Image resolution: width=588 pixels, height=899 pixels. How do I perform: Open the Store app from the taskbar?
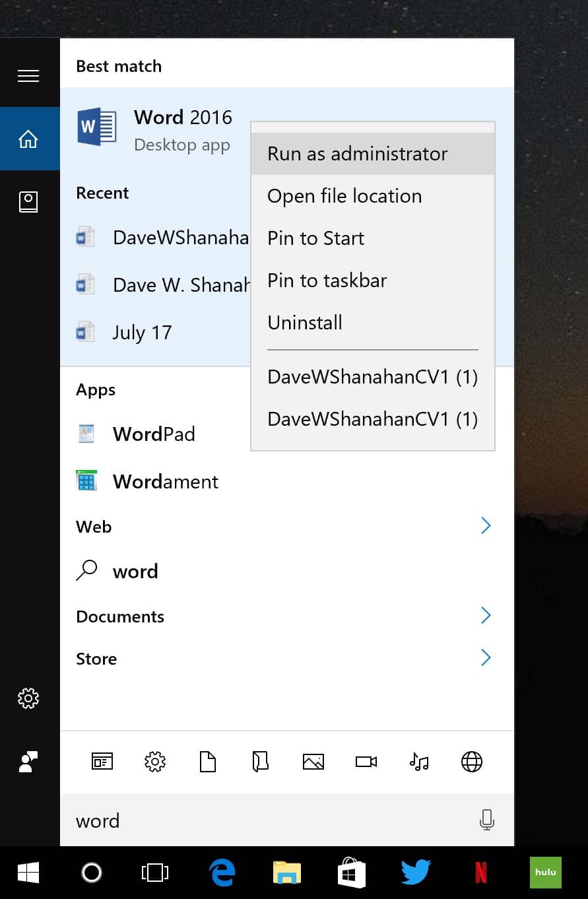click(352, 873)
